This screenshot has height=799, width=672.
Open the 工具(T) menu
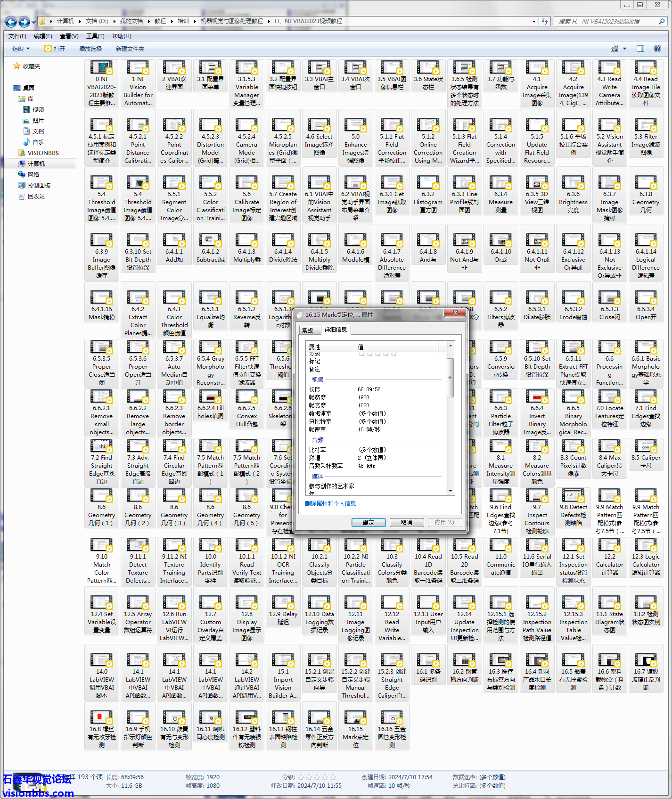(95, 36)
